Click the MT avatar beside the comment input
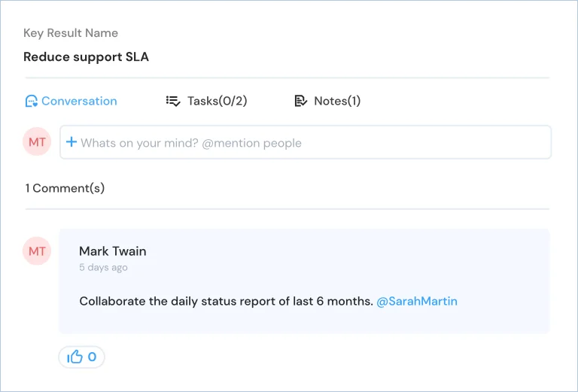 point(37,142)
